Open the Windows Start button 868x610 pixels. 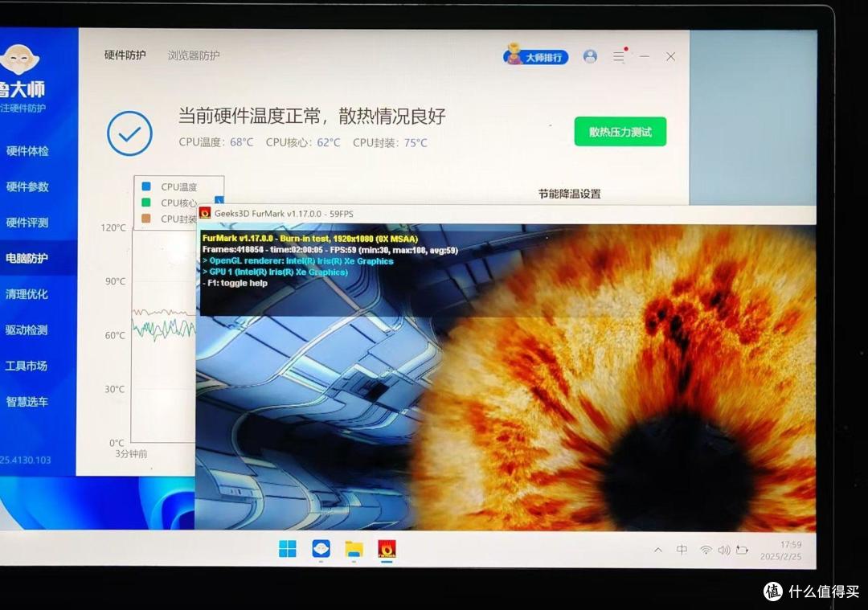[x=287, y=549]
